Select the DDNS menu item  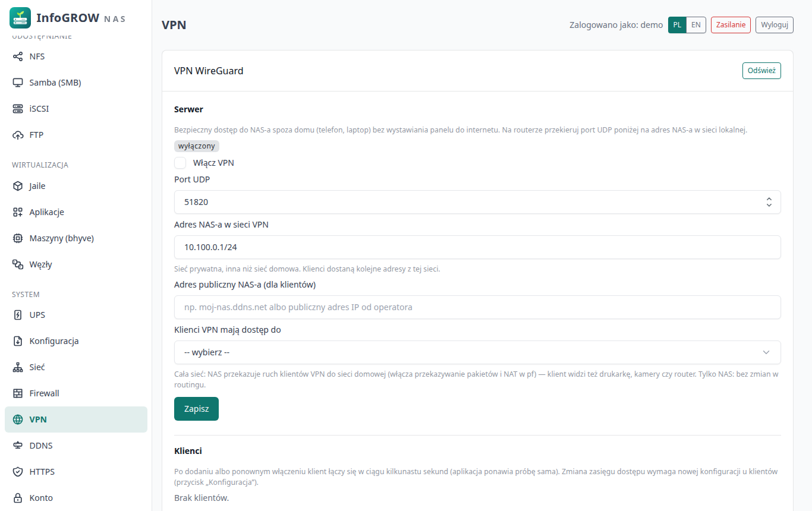76,446
